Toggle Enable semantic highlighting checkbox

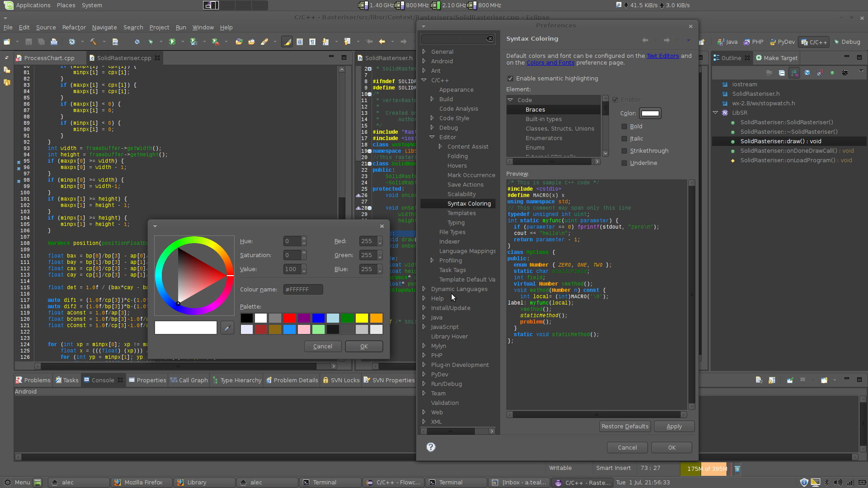510,79
